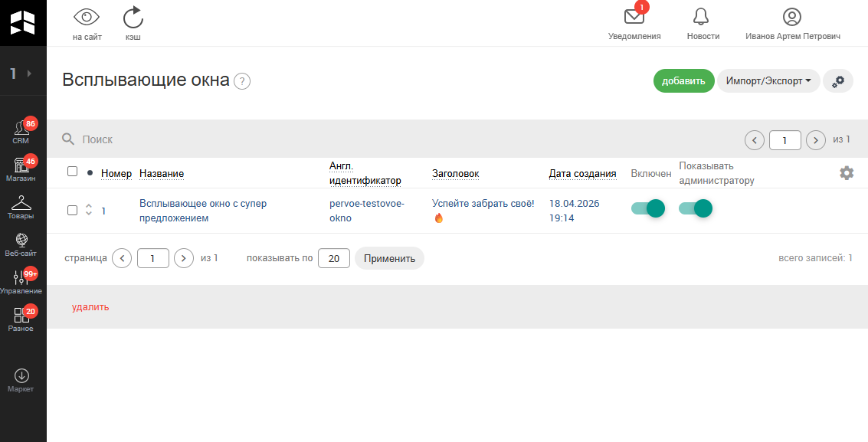Click the red удалить link
This screenshot has width=868, height=442.
90,307
